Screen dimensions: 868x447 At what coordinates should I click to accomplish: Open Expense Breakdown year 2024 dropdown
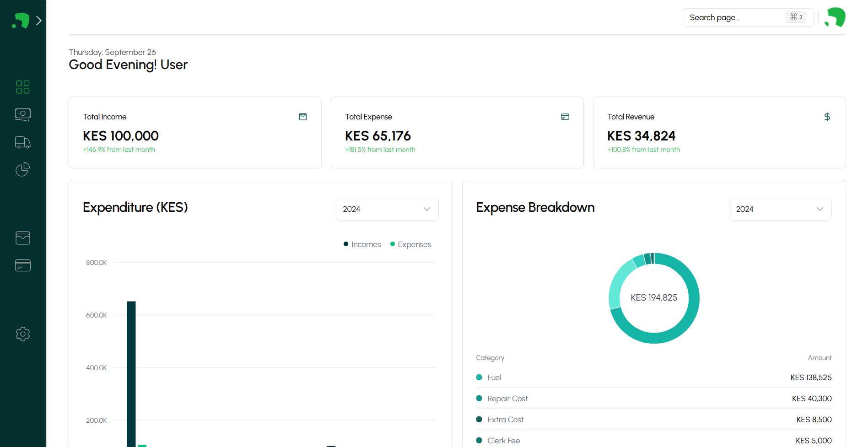point(780,209)
